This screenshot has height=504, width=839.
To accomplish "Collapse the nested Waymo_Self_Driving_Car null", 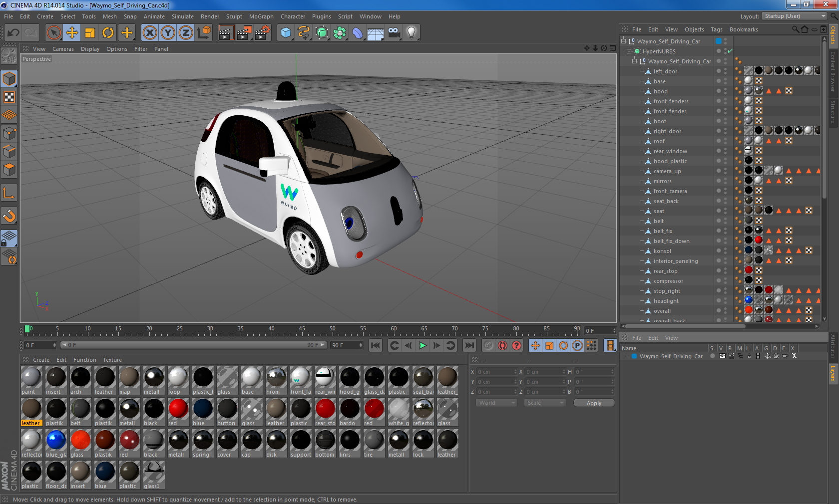I will [635, 61].
